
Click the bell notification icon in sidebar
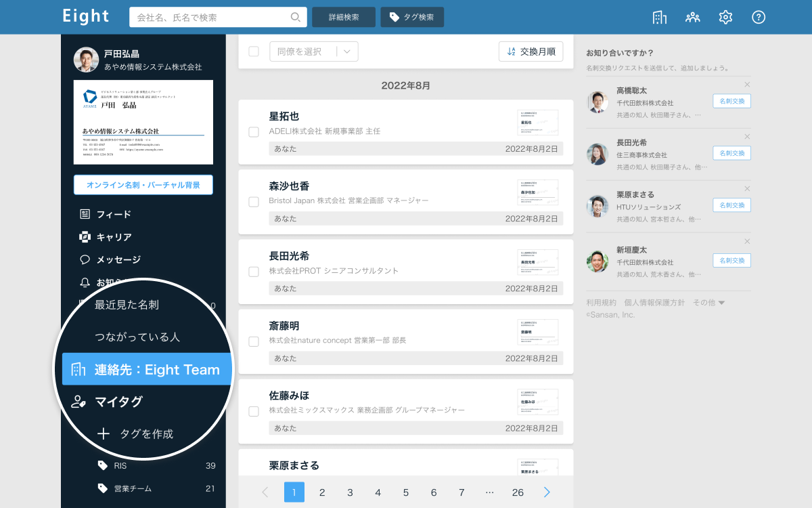[85, 282]
